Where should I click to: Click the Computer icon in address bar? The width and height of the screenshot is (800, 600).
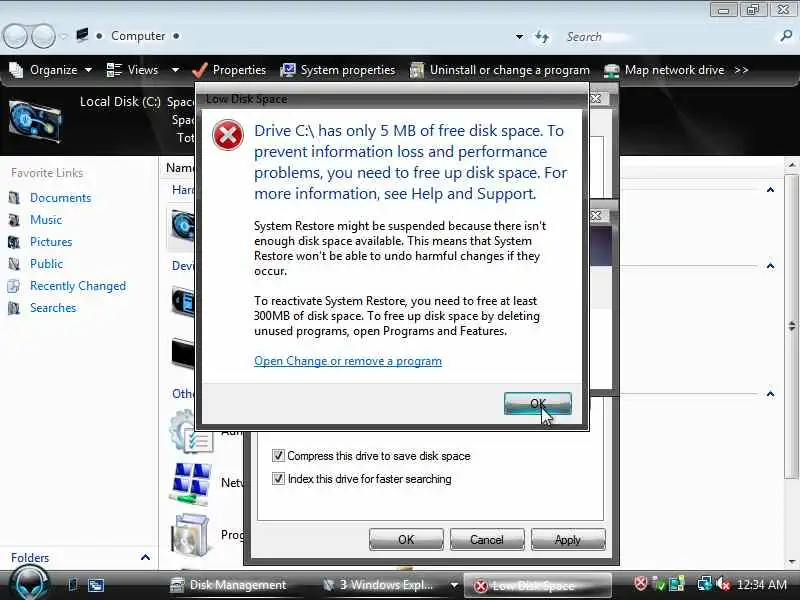pos(82,35)
